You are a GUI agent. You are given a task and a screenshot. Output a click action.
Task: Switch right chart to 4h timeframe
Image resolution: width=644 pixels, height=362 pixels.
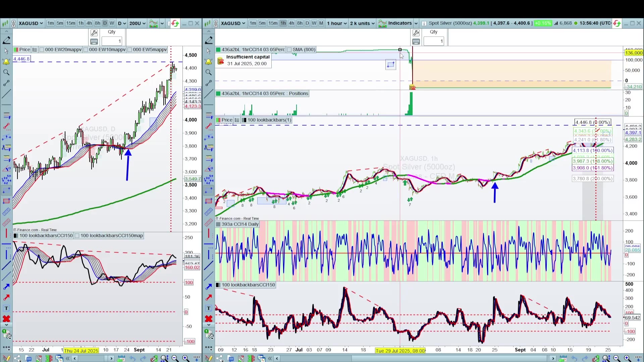(291, 23)
